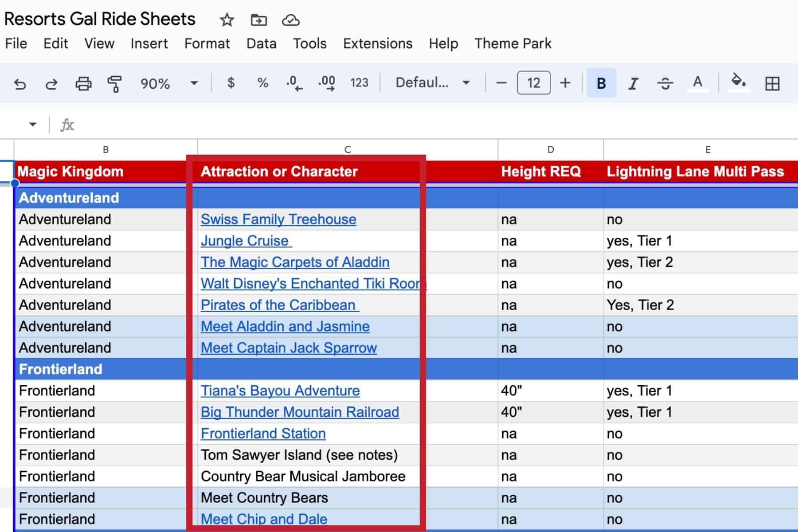
Task: Toggle Bold formatting
Action: (x=602, y=83)
